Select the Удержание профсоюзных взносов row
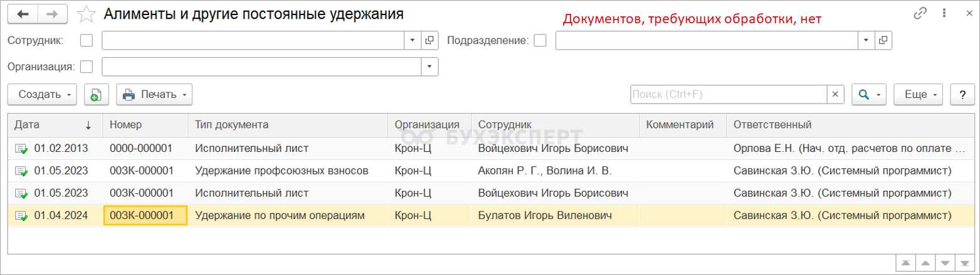The width and height of the screenshot is (980, 275). (x=281, y=170)
